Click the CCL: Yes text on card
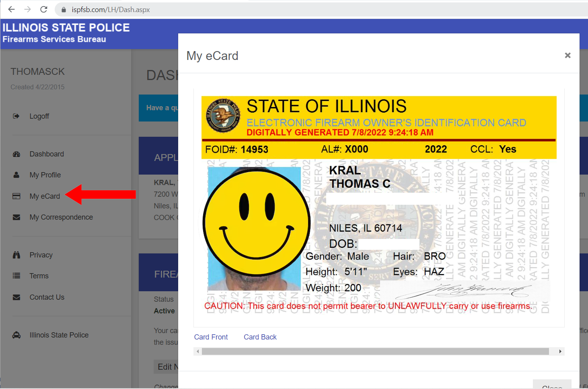Screen dimensions: 588x389 coord(493,149)
